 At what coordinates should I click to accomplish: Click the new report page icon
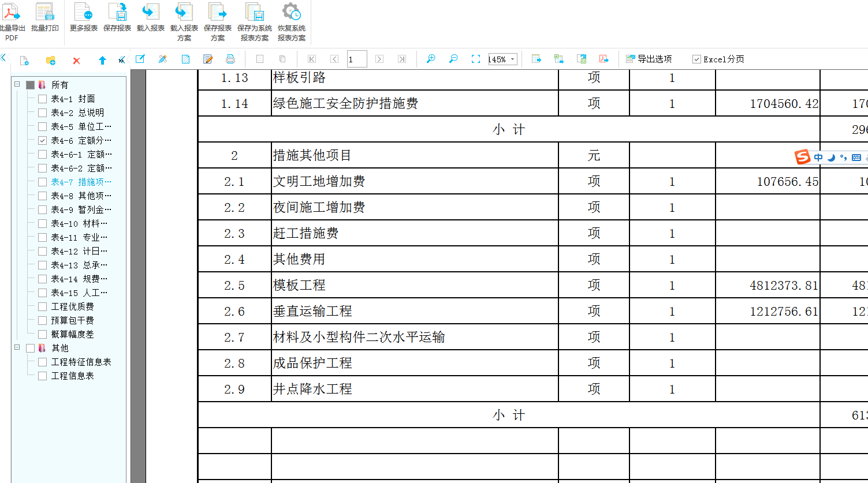24,60
